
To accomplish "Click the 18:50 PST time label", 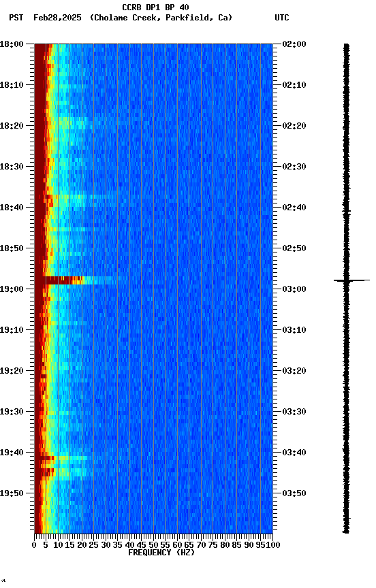I will [x=12, y=248].
